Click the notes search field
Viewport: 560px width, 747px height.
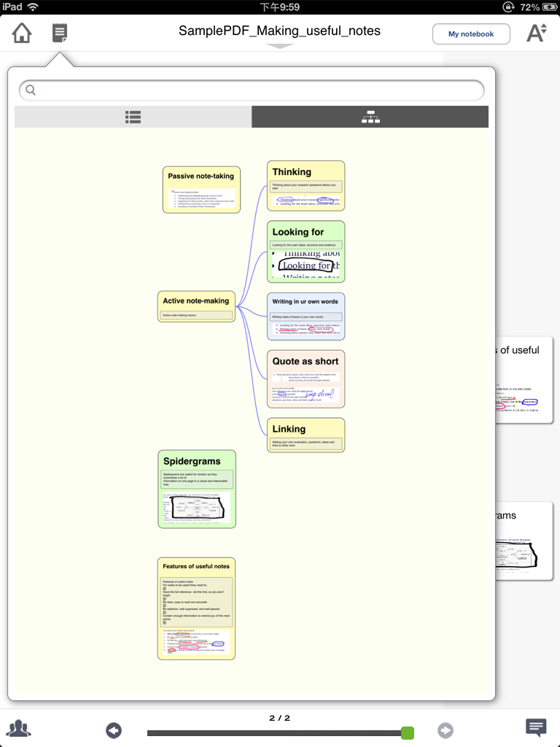tap(252, 90)
